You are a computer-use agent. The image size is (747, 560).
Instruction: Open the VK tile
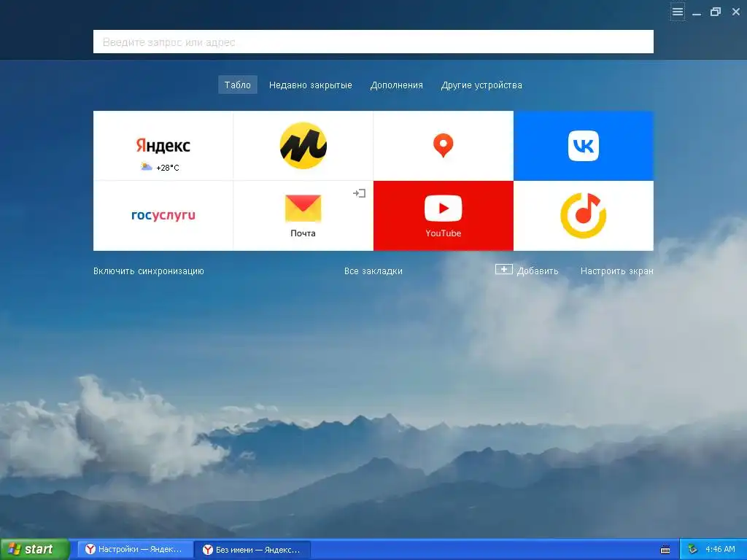pyautogui.click(x=584, y=146)
